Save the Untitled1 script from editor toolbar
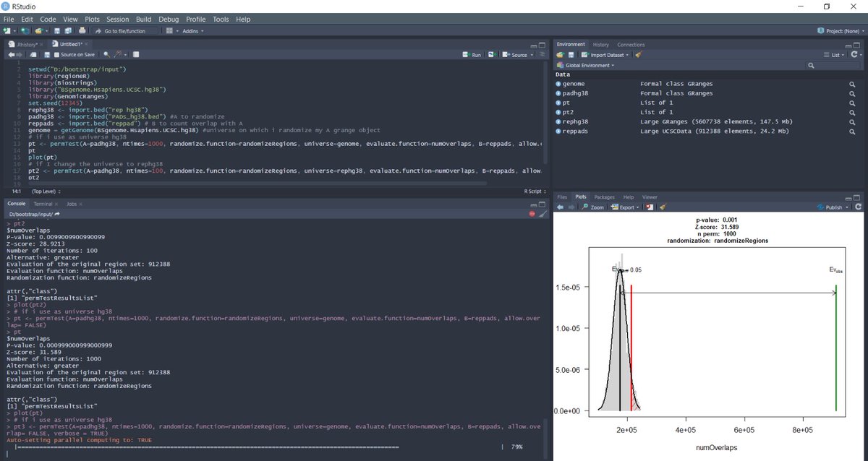 pyautogui.click(x=47, y=55)
